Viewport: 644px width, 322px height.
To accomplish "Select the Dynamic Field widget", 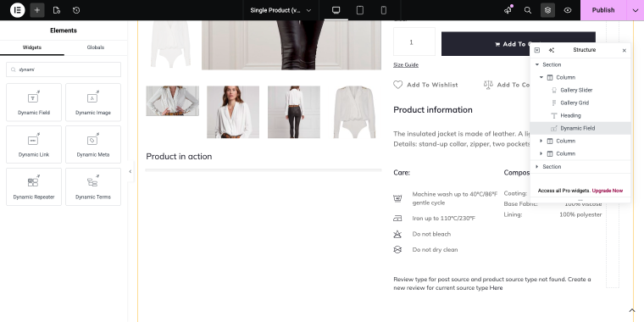I will click(34, 103).
